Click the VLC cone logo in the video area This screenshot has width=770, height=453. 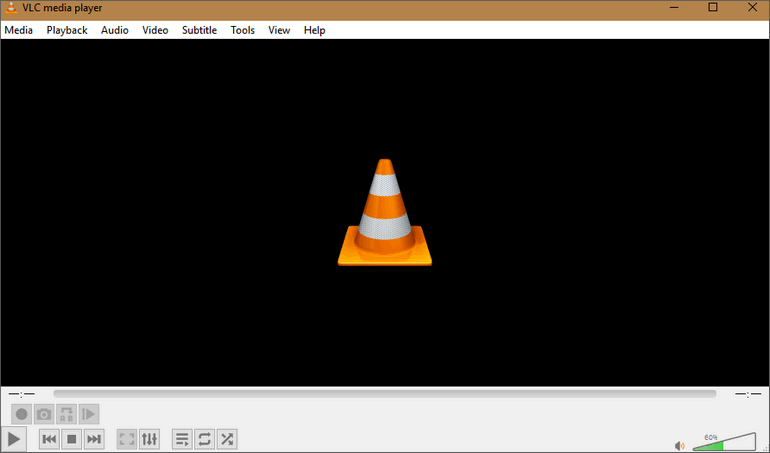coord(385,212)
